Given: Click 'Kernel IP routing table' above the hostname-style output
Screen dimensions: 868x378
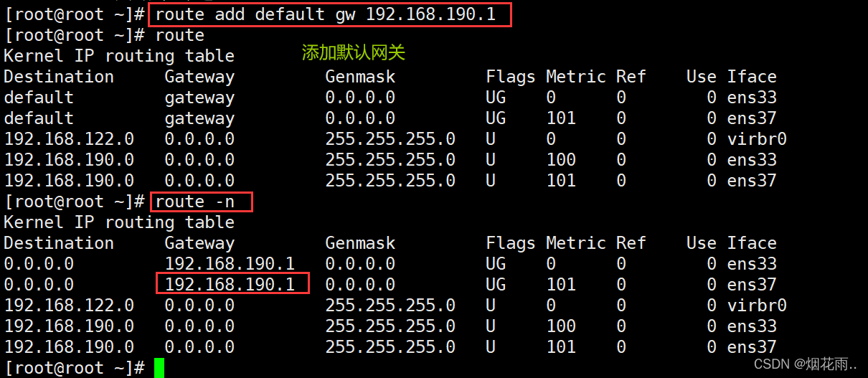Looking at the screenshot, I should pos(119,56).
